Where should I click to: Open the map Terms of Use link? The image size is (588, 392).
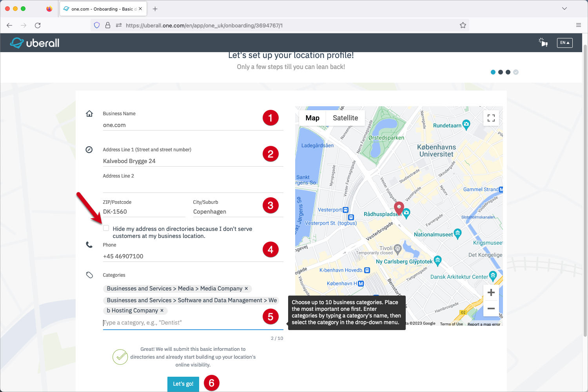(x=451, y=324)
